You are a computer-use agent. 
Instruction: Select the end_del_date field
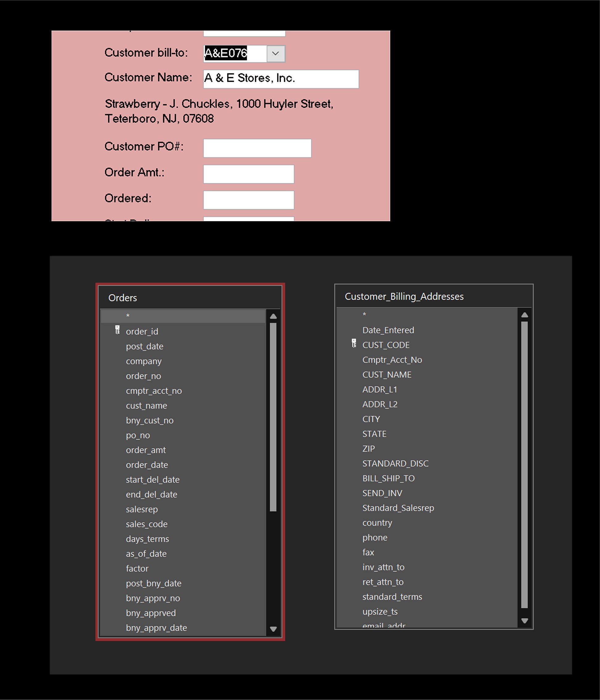(x=184, y=495)
